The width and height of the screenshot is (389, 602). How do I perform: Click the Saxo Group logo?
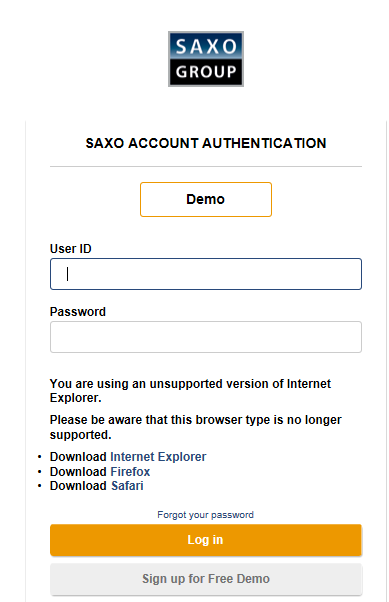click(x=206, y=59)
